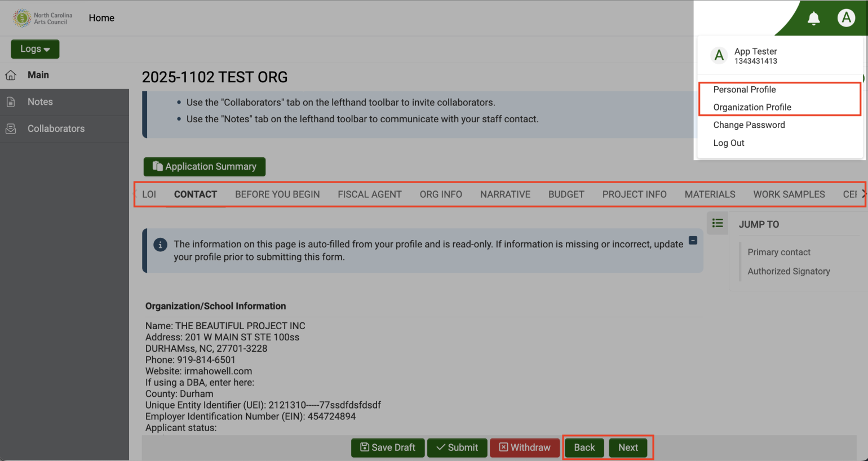The height and width of the screenshot is (461, 868).
Task: Select the Collaborators icon in the sidebar
Action: [x=56, y=128]
